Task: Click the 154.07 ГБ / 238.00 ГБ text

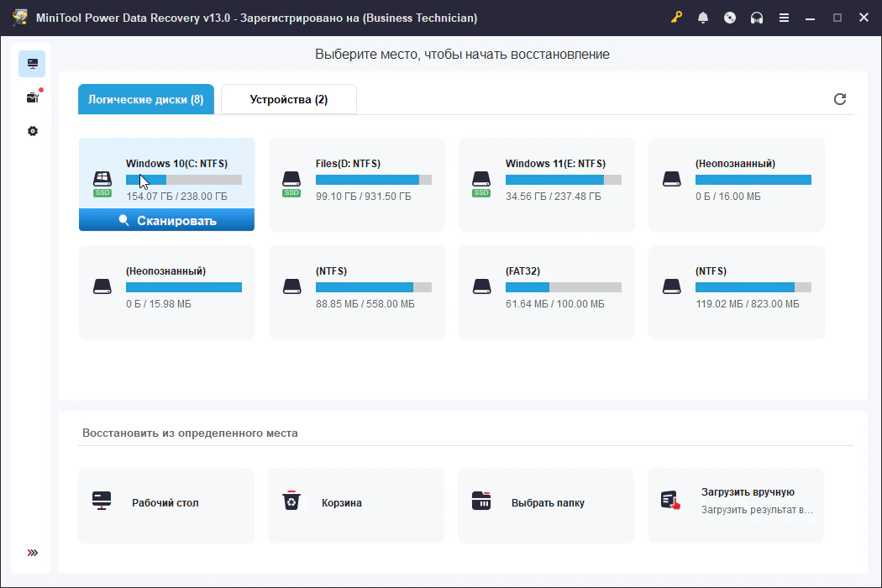Action: click(x=176, y=197)
